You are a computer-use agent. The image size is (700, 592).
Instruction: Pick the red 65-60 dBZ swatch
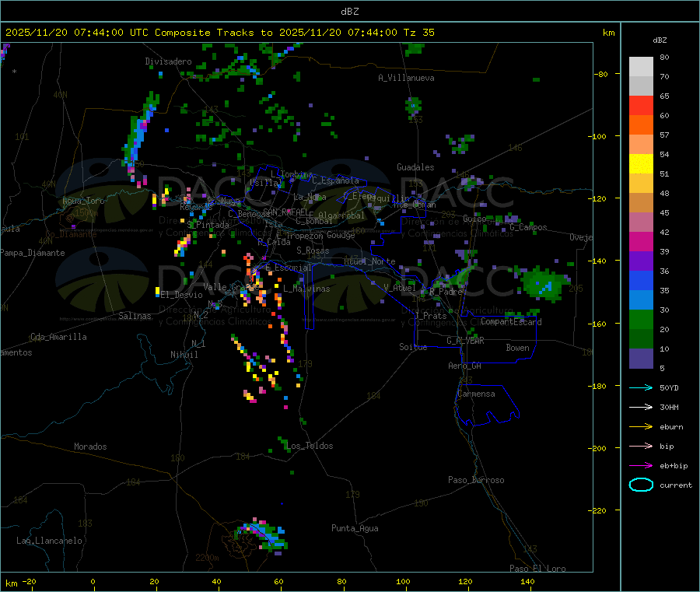(x=641, y=105)
